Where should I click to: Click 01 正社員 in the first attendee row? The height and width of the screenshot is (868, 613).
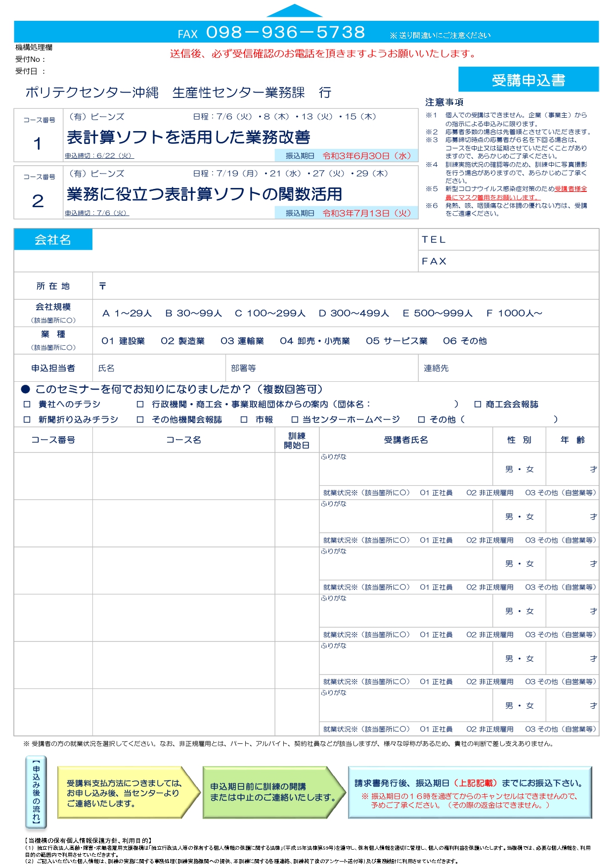(436, 493)
